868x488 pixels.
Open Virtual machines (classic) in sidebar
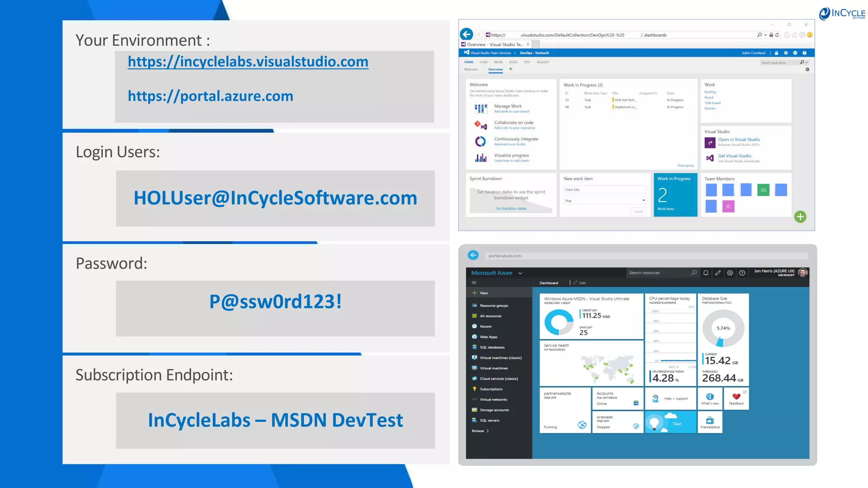click(499, 358)
